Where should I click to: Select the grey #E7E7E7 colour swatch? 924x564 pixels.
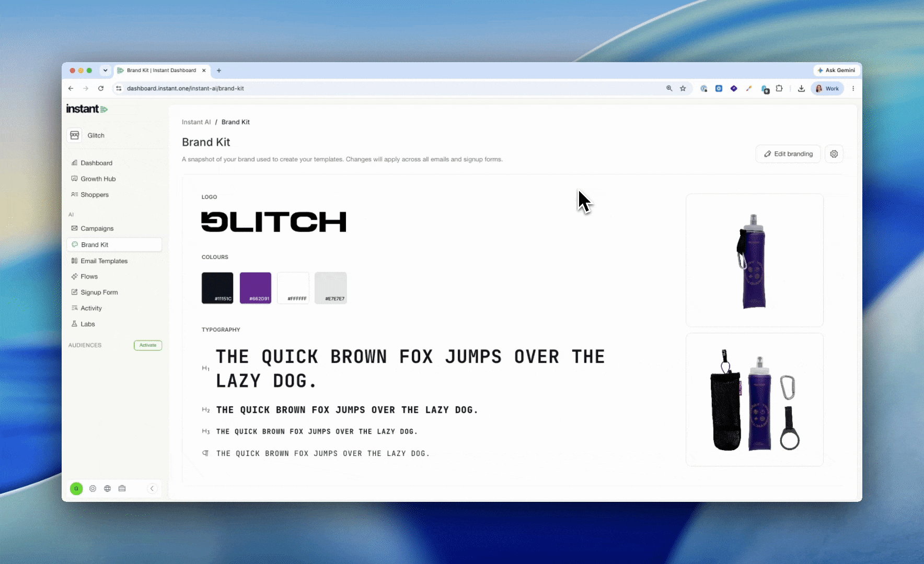331,288
